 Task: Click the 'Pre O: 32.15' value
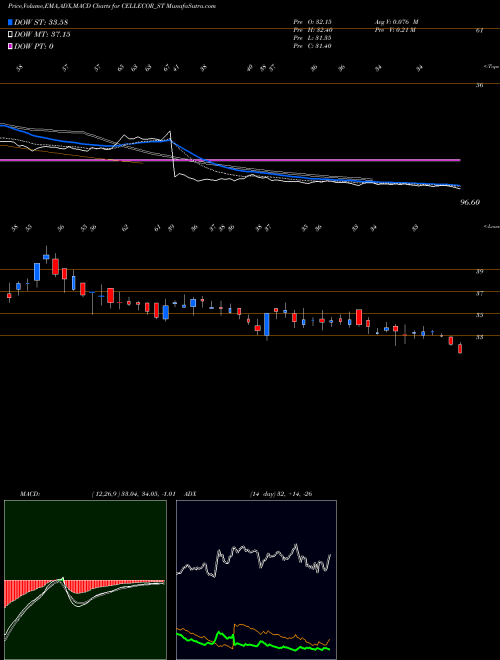point(312,22)
